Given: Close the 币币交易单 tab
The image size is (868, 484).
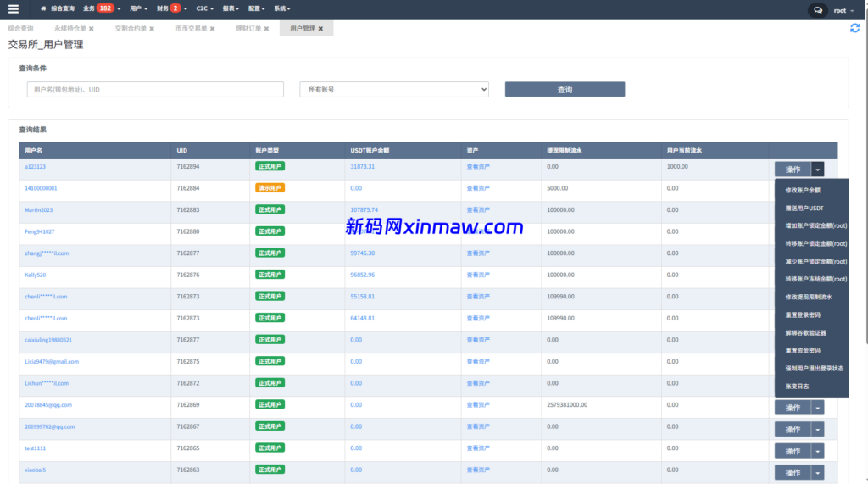Looking at the screenshot, I should coord(212,29).
